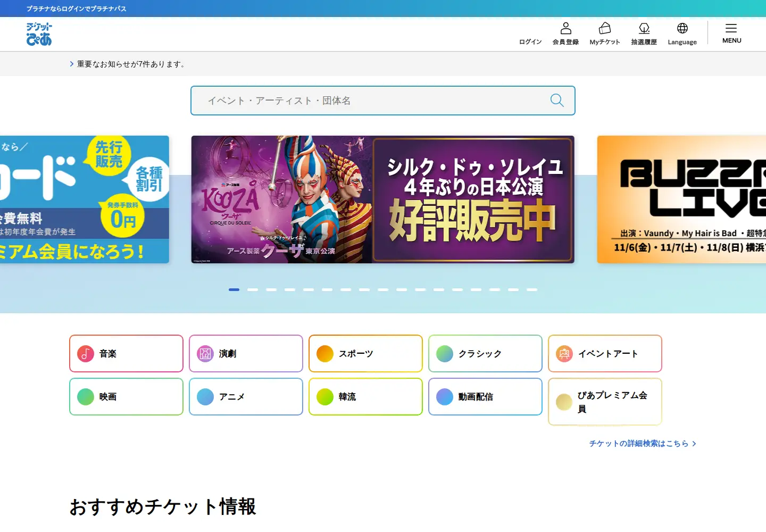Open the ぴあプレミアム会員 promo banner
Image resolution: width=766 pixels, height=532 pixels.
pyautogui.click(x=85, y=199)
